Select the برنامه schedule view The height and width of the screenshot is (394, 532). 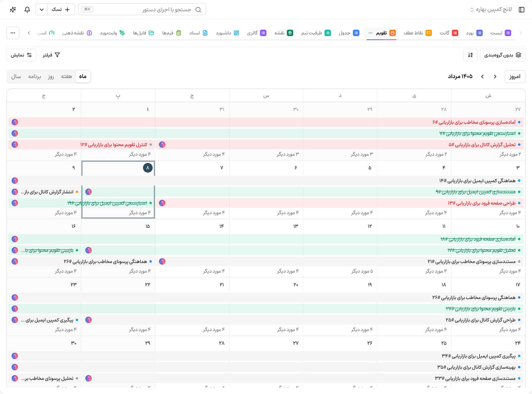pyautogui.click(x=35, y=76)
